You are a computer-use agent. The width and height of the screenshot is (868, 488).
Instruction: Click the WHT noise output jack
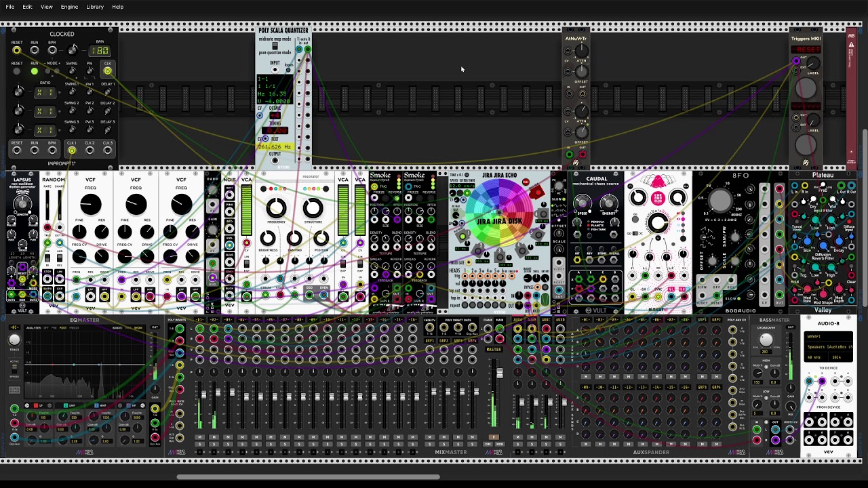click(229, 194)
